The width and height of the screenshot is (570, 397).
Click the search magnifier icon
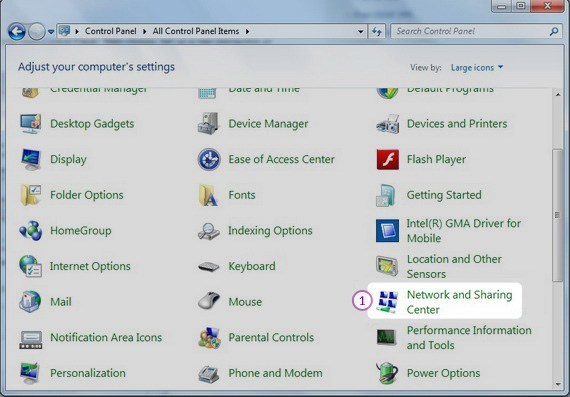554,32
